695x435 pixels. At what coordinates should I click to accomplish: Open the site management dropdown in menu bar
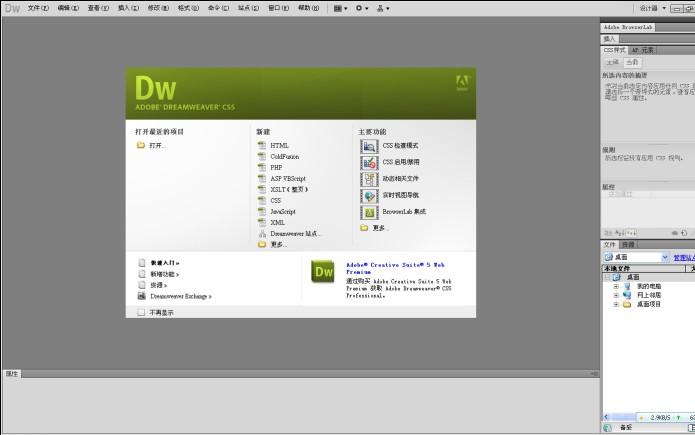(x=383, y=8)
